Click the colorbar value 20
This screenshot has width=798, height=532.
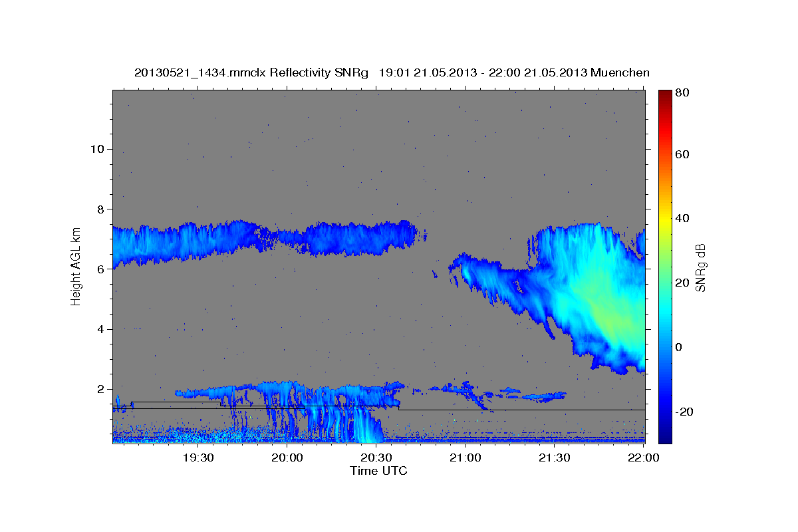click(x=683, y=283)
